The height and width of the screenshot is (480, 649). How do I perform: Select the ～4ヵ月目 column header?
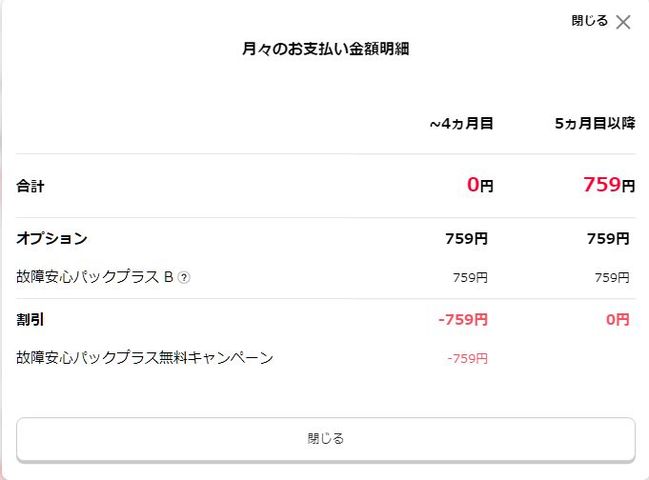coord(461,124)
